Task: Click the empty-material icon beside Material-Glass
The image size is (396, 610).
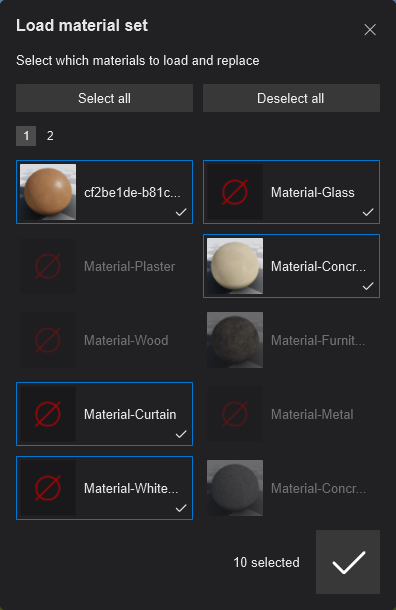Action: point(235,192)
